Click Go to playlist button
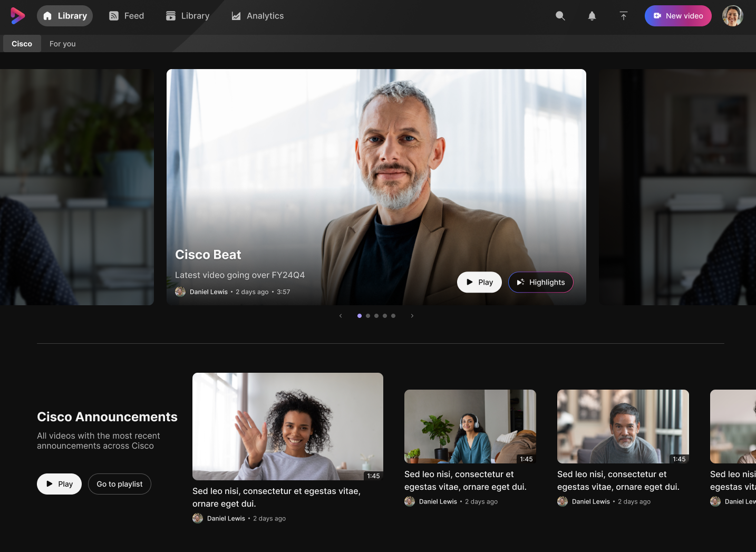Image resolution: width=756 pixels, height=552 pixels. 120,484
